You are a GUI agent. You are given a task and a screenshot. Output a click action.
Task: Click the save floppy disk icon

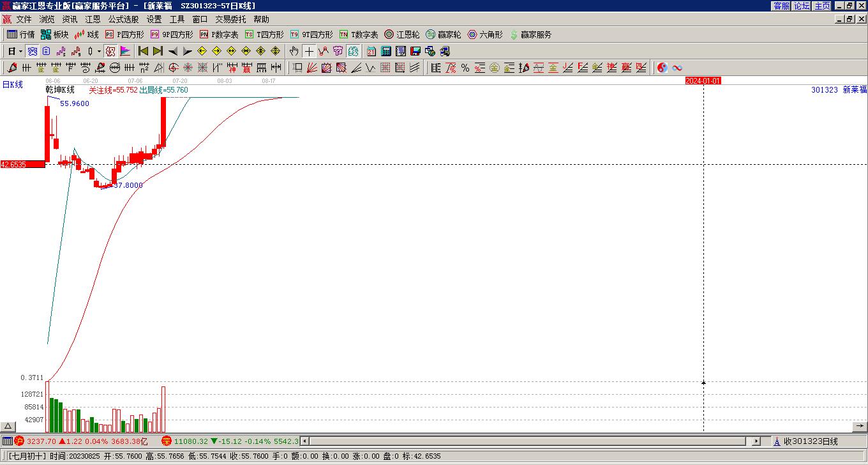(x=415, y=51)
